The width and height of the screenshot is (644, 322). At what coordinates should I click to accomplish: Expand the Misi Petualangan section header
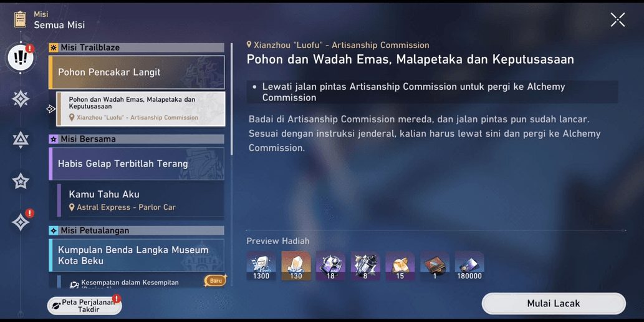pos(136,231)
